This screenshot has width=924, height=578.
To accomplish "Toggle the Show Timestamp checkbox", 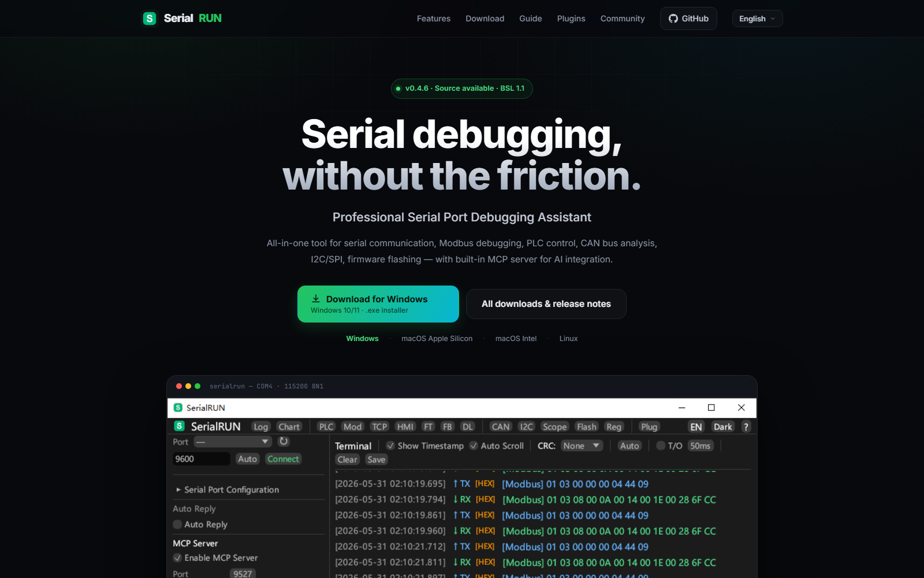I will pos(390,446).
